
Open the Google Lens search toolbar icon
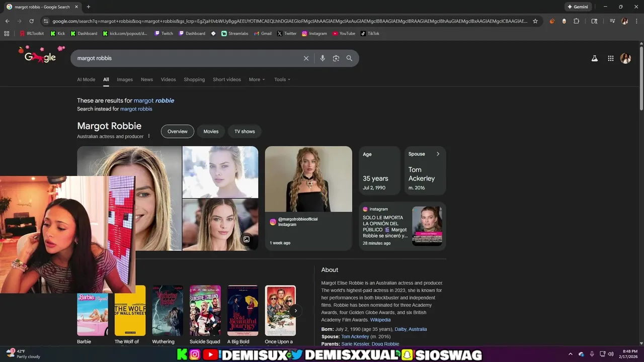pyautogui.click(x=594, y=21)
